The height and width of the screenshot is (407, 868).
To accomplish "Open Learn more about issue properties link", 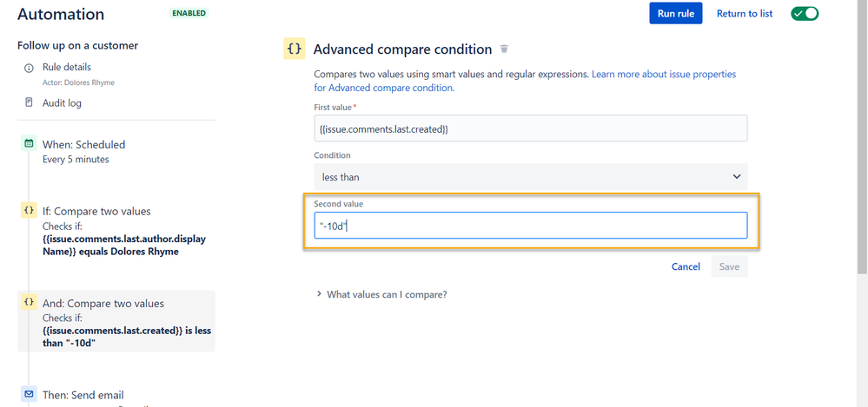I will pyautogui.click(x=524, y=81).
